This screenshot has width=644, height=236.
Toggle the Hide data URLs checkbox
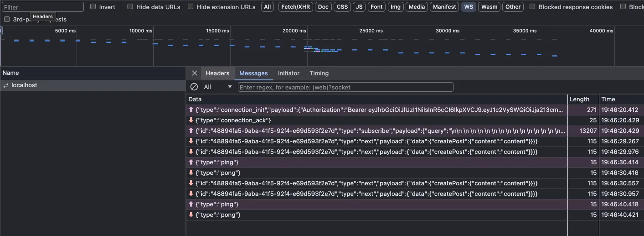tap(130, 7)
